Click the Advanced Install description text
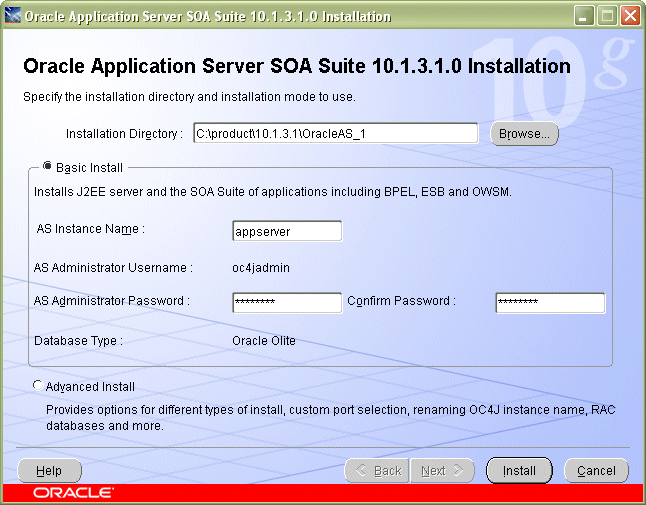Viewport: 646px width, 505px height. coord(331,418)
